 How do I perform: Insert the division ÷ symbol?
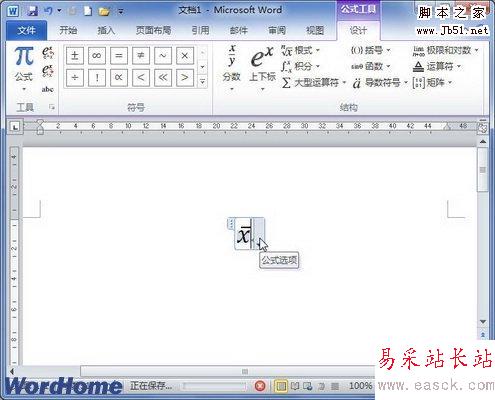(75, 78)
